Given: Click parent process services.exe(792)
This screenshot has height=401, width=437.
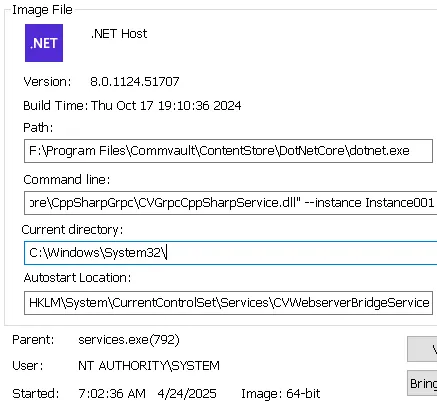Looking at the screenshot, I should tap(129, 340).
